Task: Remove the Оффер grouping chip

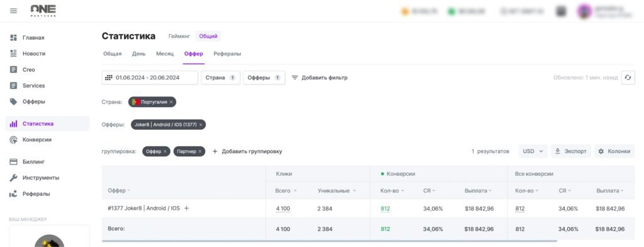Action: tap(165, 151)
